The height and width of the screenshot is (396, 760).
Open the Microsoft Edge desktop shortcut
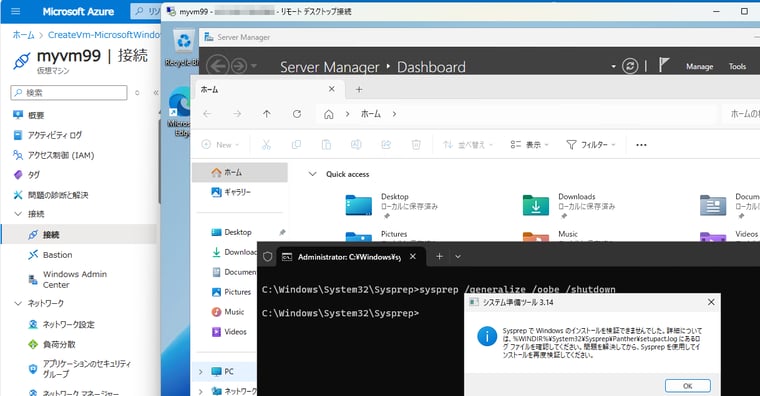(x=179, y=112)
